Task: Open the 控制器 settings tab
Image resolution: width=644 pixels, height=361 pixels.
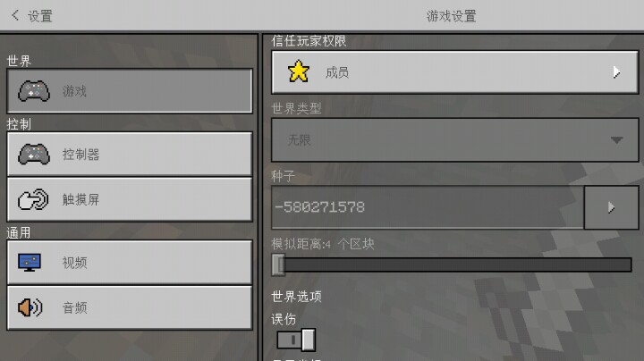Action: tap(130, 155)
